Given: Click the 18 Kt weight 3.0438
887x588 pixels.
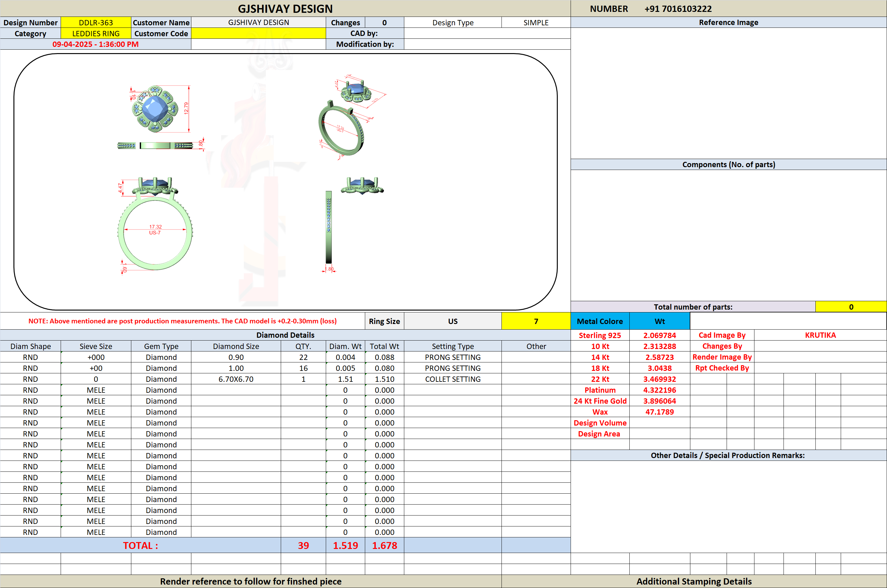Looking at the screenshot, I should click(x=660, y=368).
